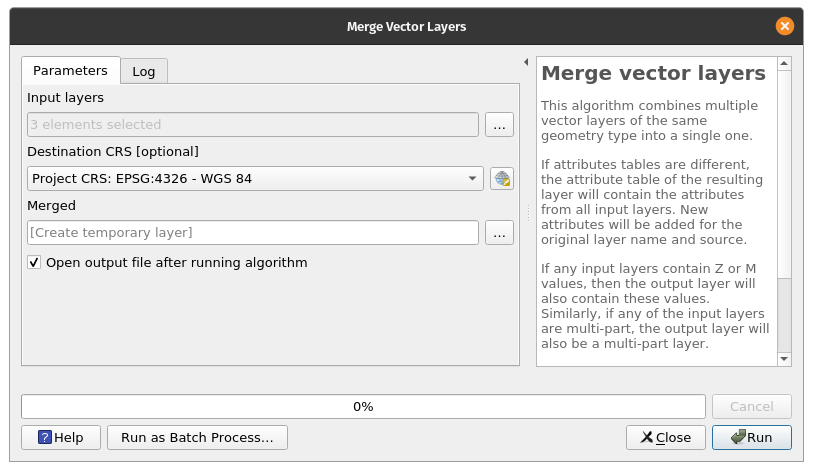Toggle Open output file after running
813x471 pixels.
(35, 263)
